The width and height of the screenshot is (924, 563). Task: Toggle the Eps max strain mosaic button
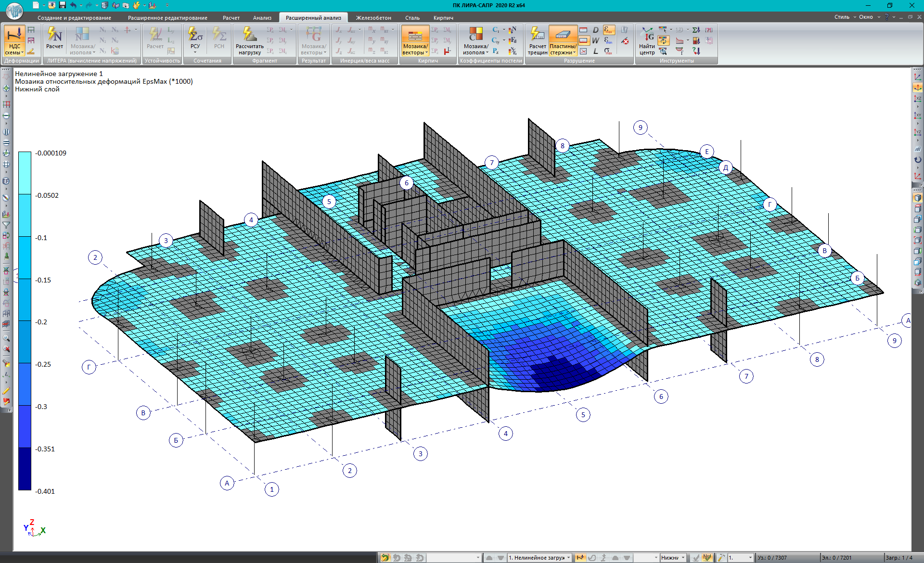pyautogui.click(x=609, y=30)
